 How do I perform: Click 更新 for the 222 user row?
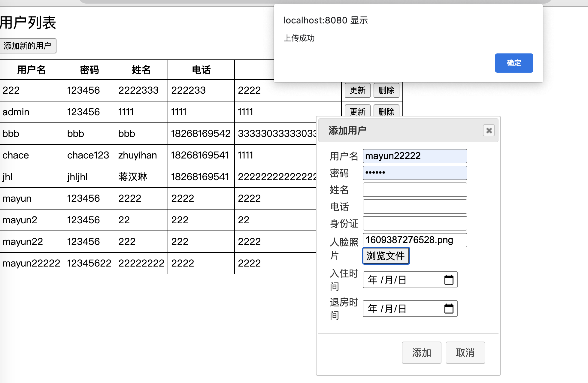357,90
